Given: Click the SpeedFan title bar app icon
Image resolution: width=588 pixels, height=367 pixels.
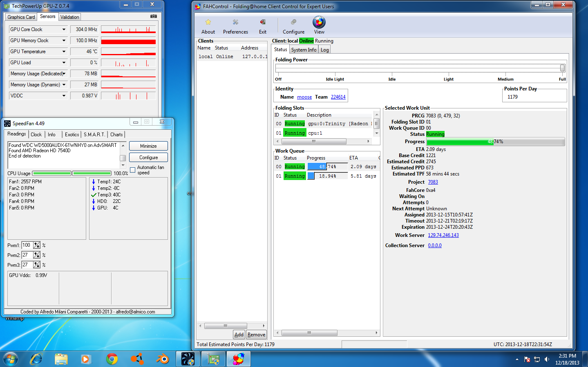Looking at the screenshot, I should (7, 123).
